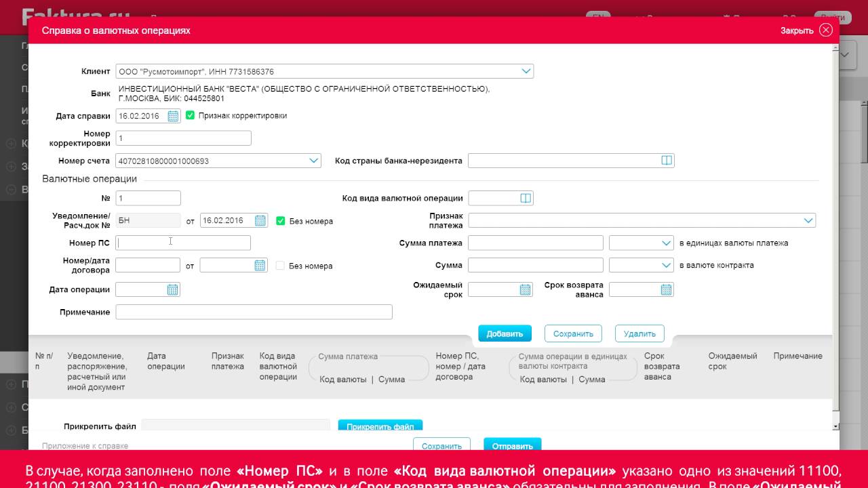Click Код вида валютной операции column header
The width and height of the screenshot is (868, 488).
(x=278, y=367)
